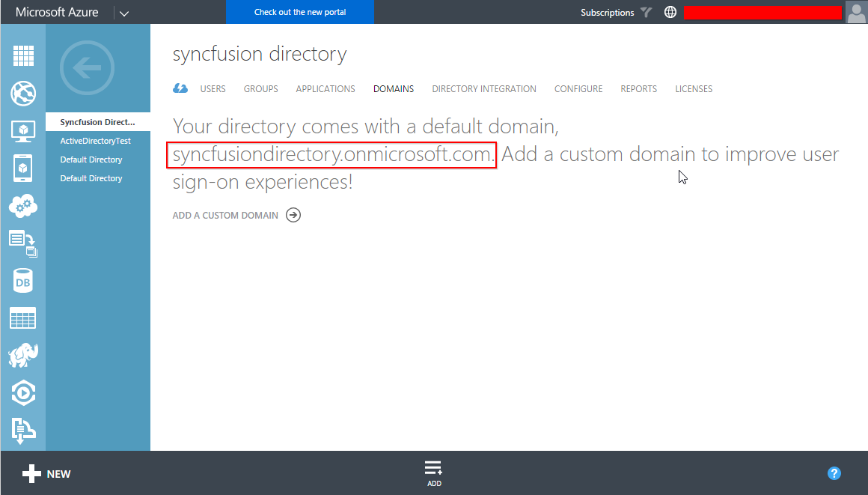
Task: Switch to the GROUPS tab
Action: [x=260, y=88]
